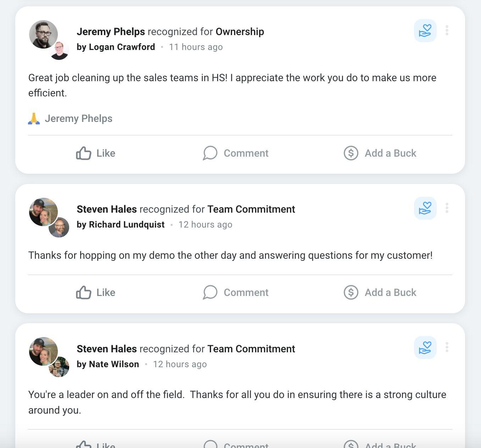Open the Logan Crawford name link
Screen dimensions: 481x448
(122, 47)
